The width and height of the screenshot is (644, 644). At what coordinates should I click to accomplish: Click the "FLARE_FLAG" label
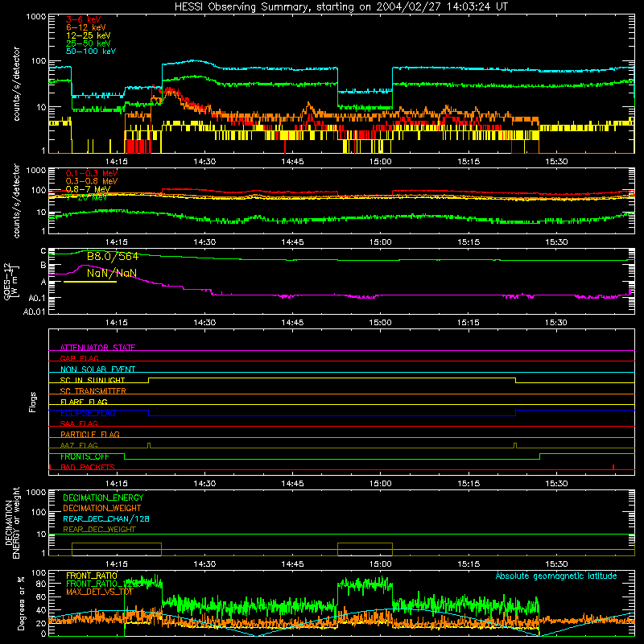click(84, 402)
